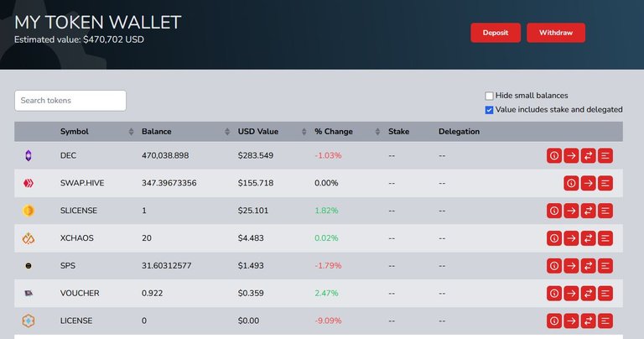Open info for SPS token

(x=554, y=266)
